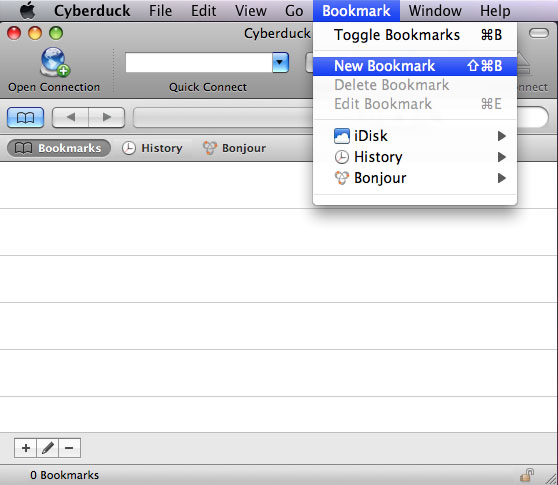Open the Cyberduck application menu

pos(92,11)
